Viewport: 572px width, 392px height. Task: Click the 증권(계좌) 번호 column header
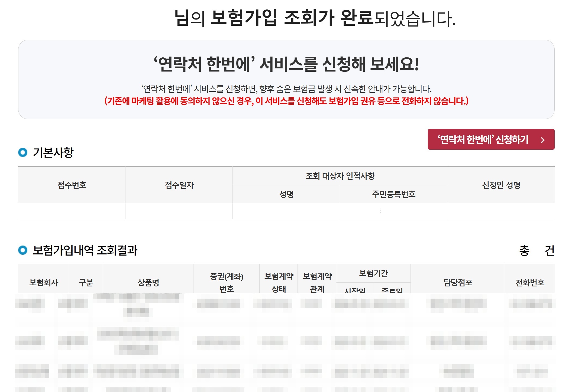[227, 282]
